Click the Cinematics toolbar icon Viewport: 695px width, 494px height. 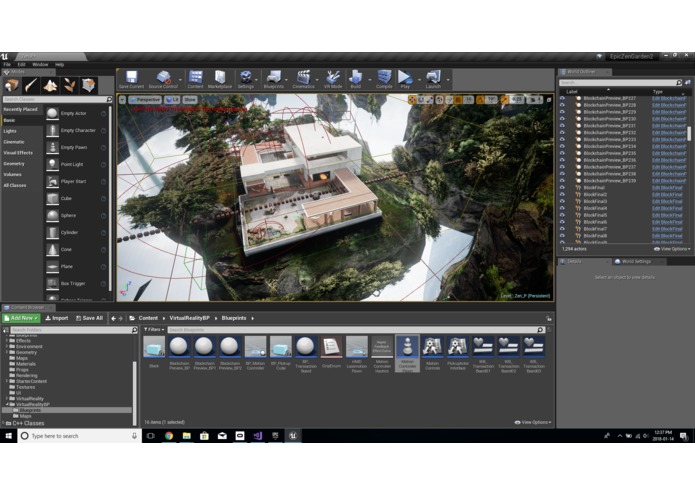point(304,79)
